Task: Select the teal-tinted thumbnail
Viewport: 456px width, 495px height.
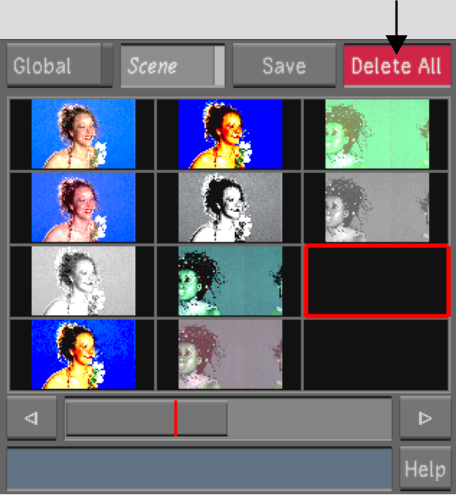Action: pyautogui.click(x=230, y=281)
